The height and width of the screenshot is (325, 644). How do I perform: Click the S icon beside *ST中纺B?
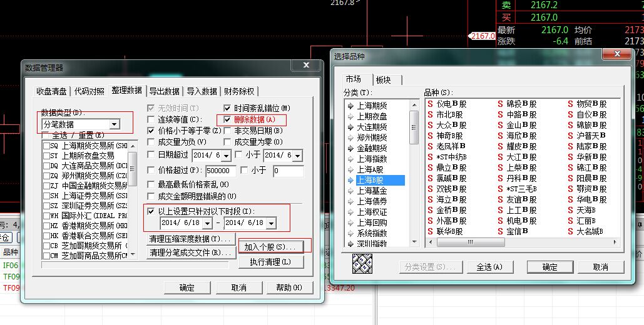point(430,157)
